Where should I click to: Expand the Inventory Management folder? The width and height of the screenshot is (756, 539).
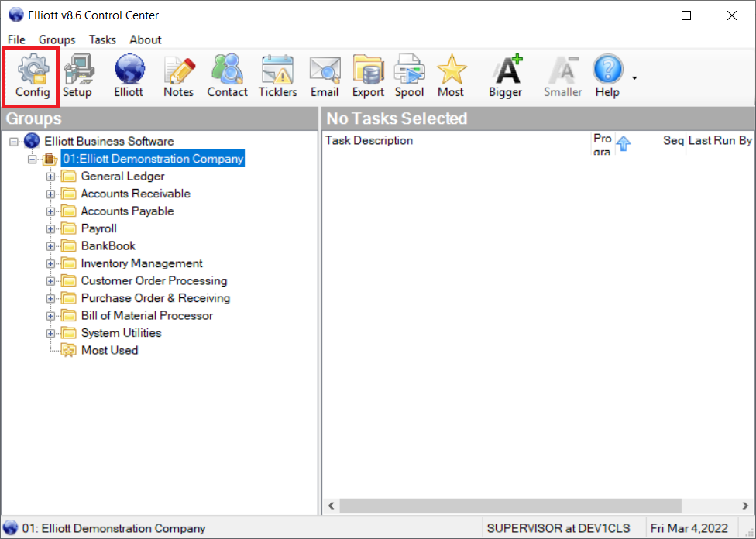[x=50, y=264]
